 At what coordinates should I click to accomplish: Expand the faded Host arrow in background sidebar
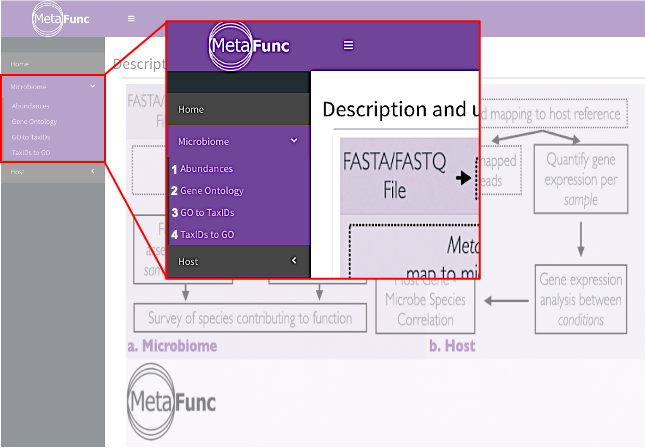tap(93, 171)
